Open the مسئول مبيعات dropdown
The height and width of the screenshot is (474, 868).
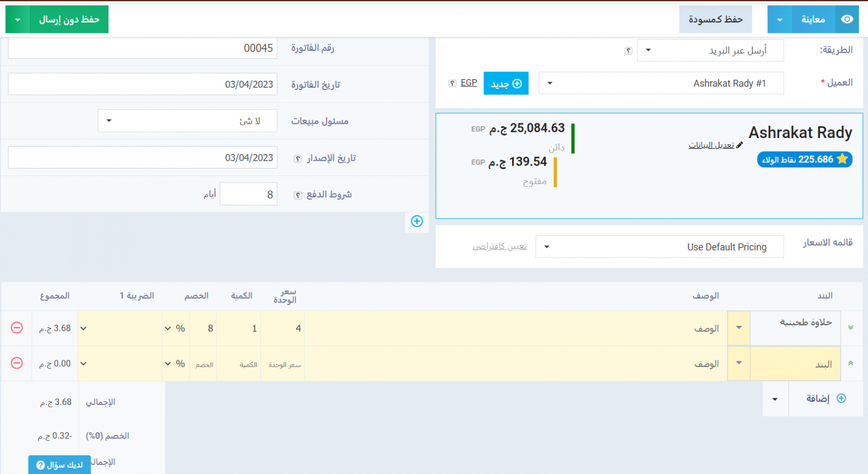187,121
